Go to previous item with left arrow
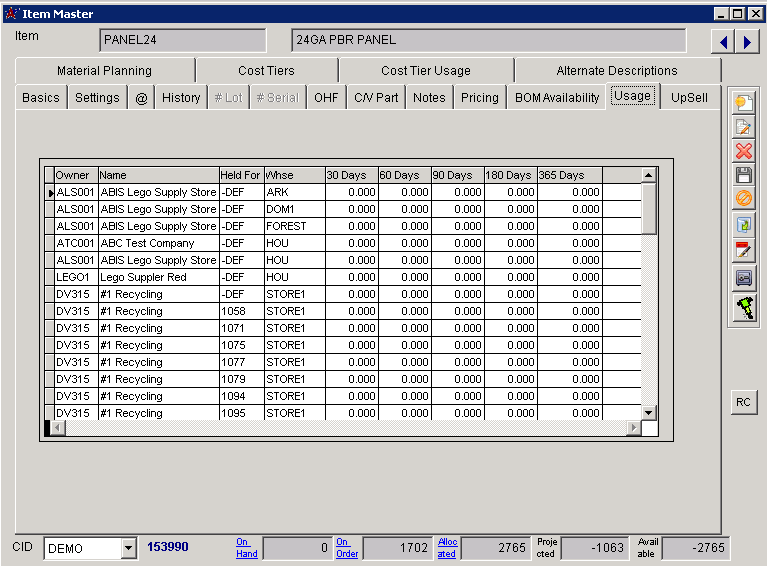The width and height of the screenshot is (767, 566). (x=722, y=41)
